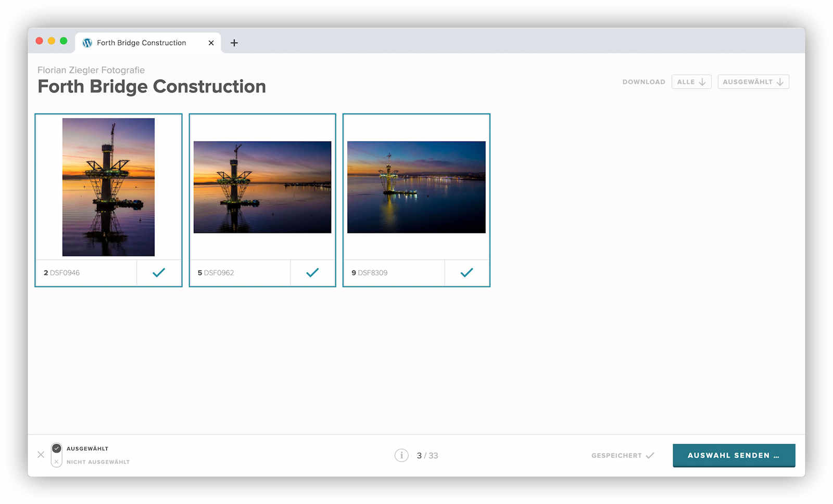Open the blue-hour night photo DSF8309
This screenshot has height=504, width=833.
click(416, 187)
